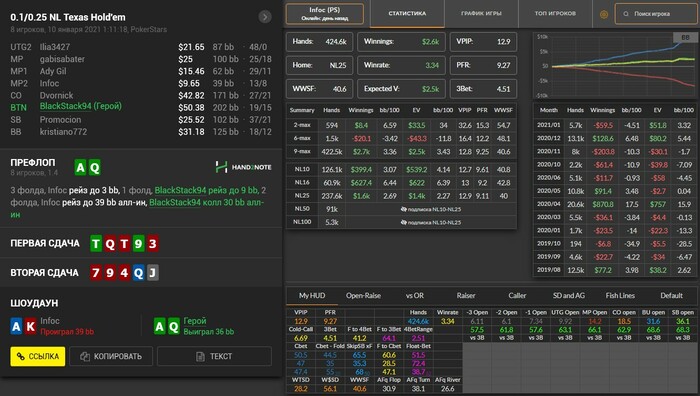The image size is (700, 396).
Task: Click the NL16 limit row
Action: (401, 183)
